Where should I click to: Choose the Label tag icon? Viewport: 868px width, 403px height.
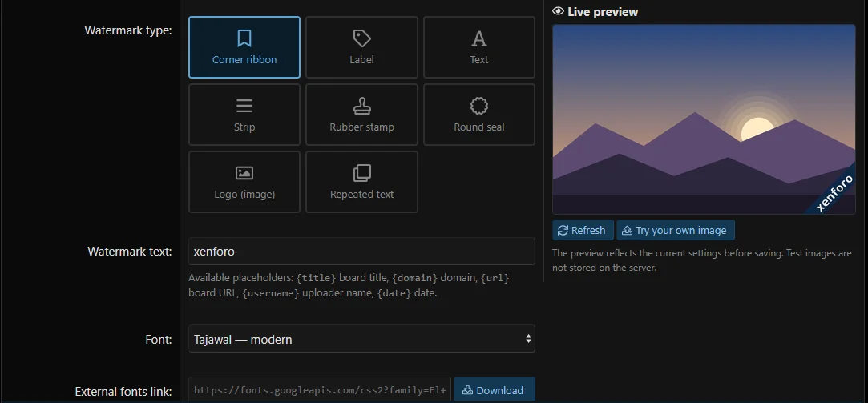coord(362,38)
